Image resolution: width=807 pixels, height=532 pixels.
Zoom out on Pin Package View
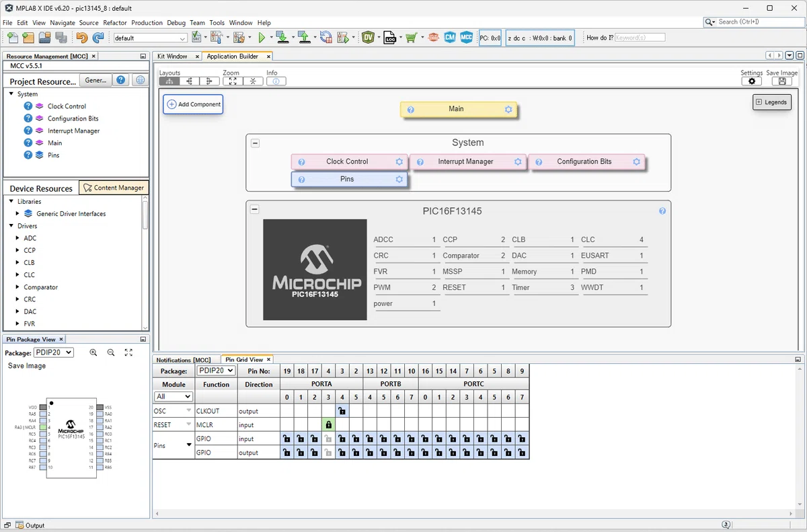coord(111,352)
